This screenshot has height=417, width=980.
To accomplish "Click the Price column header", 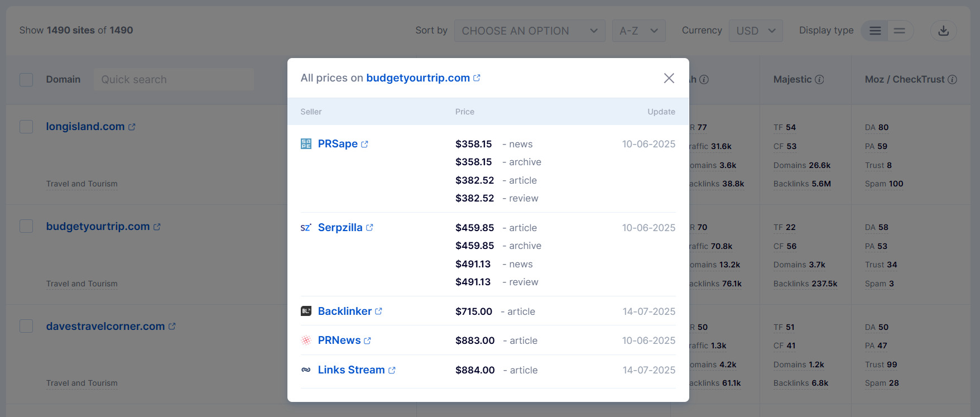I will [x=465, y=112].
